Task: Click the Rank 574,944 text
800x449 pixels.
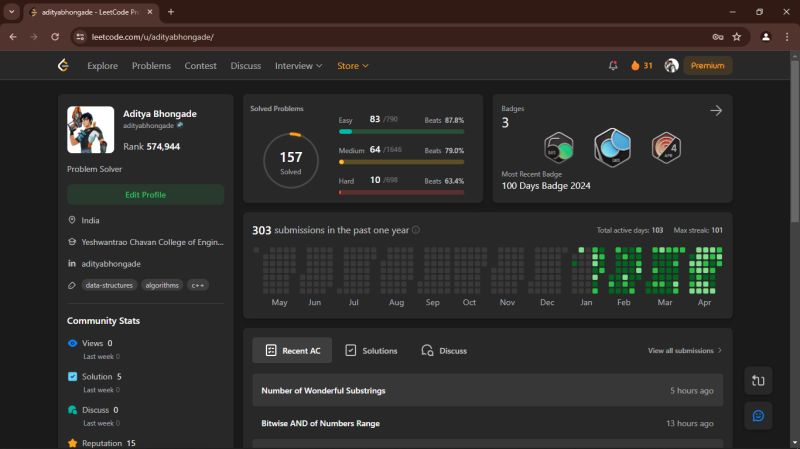Action: pyautogui.click(x=152, y=146)
